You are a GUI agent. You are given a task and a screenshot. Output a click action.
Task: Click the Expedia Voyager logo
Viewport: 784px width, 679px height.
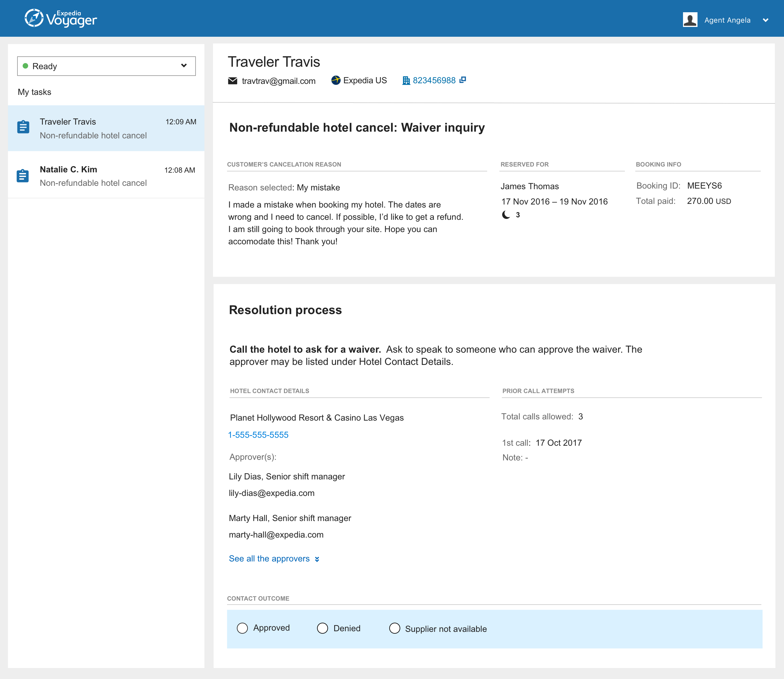pos(61,18)
